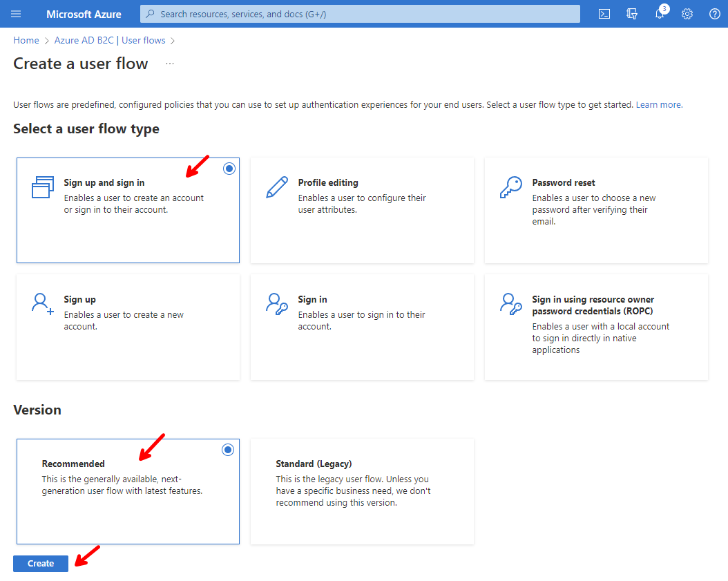Click the Create button
This screenshot has width=728, height=581.
[41, 563]
